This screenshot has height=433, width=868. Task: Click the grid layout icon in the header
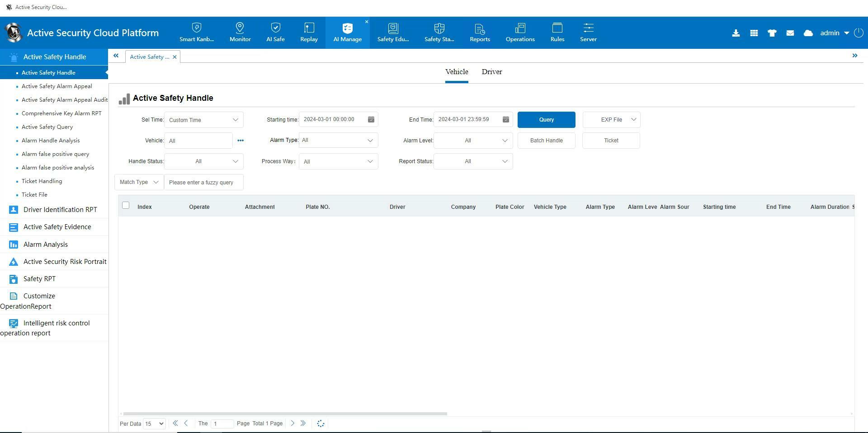click(x=754, y=33)
